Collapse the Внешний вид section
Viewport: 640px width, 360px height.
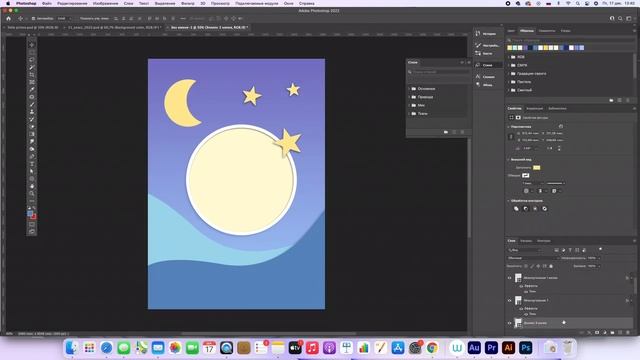point(509,160)
